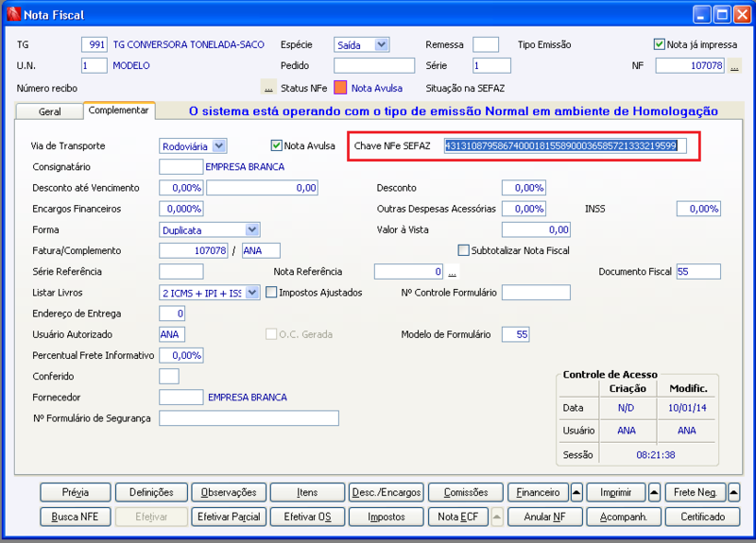
Task: Click the Nº Controle Formulário field
Action: point(536,292)
